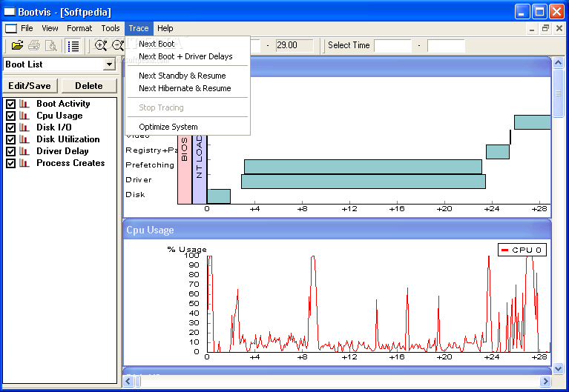
Task: Click the Prefetching activity bar
Action: click(x=363, y=167)
